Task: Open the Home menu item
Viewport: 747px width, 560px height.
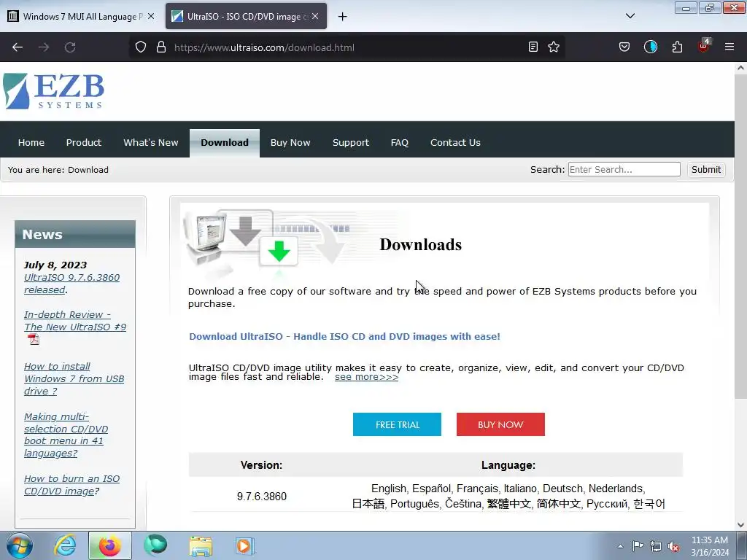Action: pos(31,142)
